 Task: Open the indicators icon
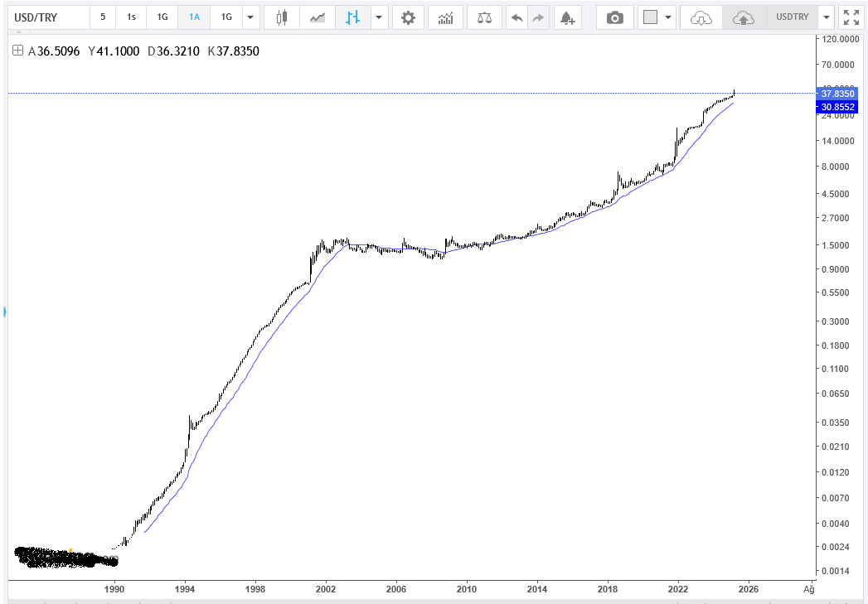[x=446, y=17]
